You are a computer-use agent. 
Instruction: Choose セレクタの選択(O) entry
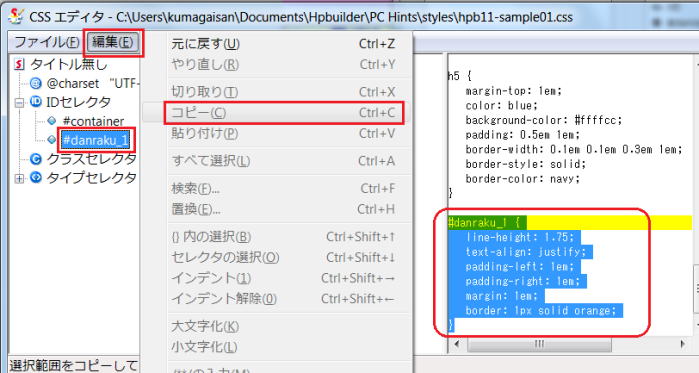click(x=283, y=257)
